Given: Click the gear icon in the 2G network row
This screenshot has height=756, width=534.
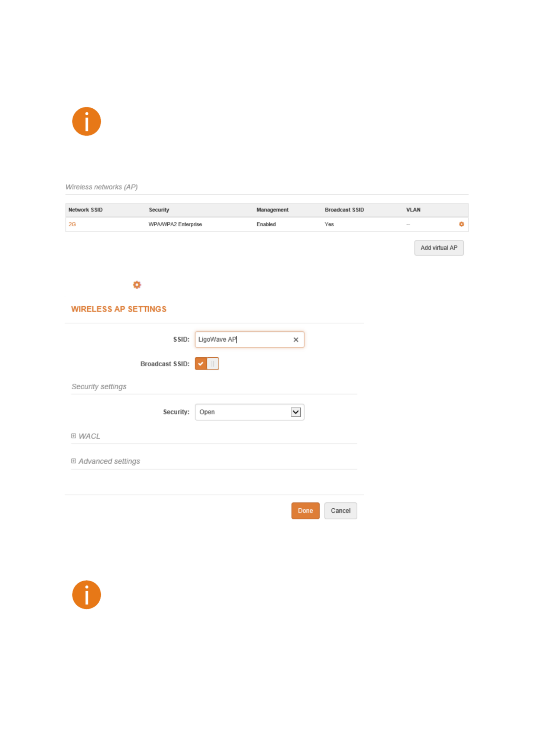Looking at the screenshot, I should pyautogui.click(x=461, y=224).
